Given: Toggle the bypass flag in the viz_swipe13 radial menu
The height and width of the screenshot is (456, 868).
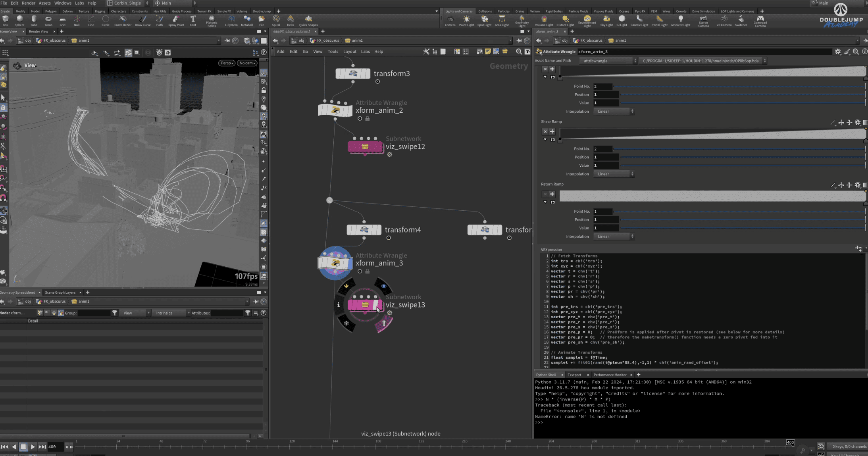Looking at the screenshot, I should coord(346,286).
